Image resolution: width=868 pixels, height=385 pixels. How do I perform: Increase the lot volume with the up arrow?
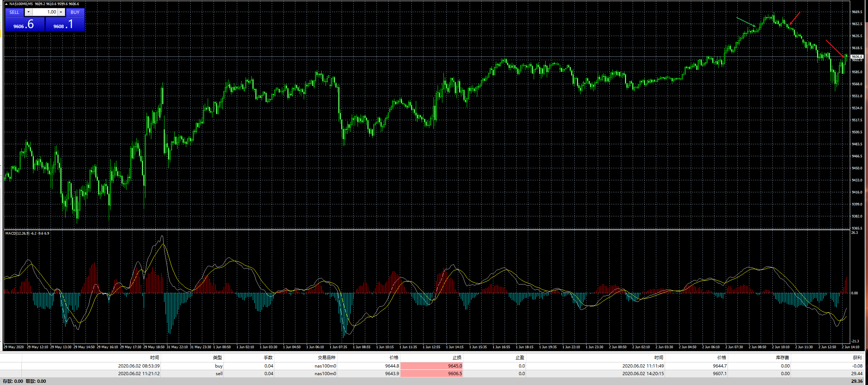coord(61,12)
